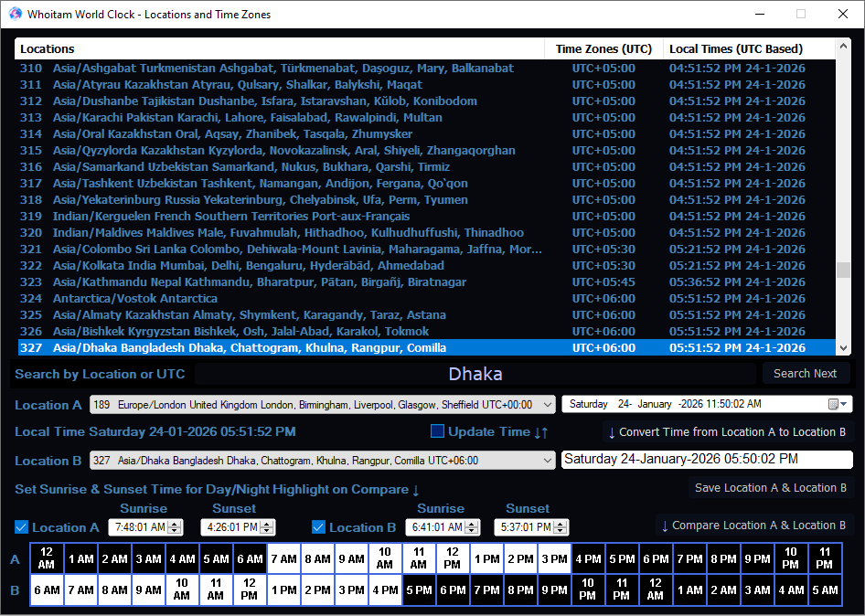
Task: Click Convert Time from Location A to Location B
Action: 728,432
